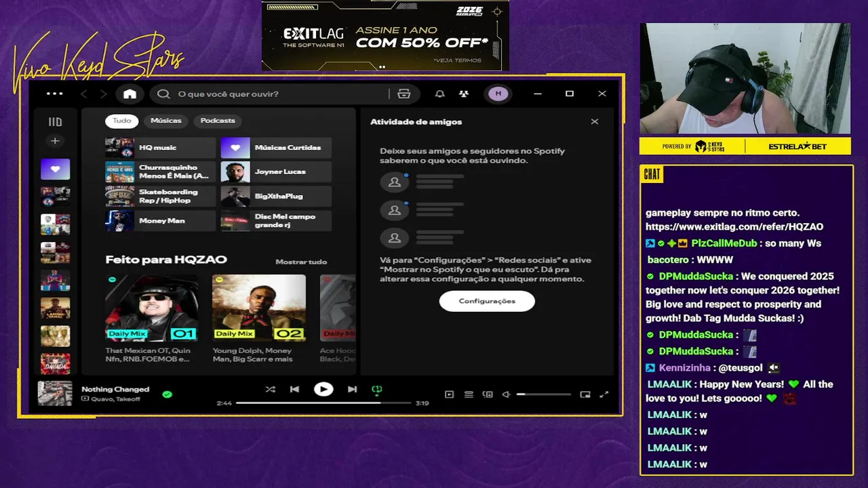
Task: Click the 'Keyd Stars' powered-by logo
Action: (x=710, y=146)
